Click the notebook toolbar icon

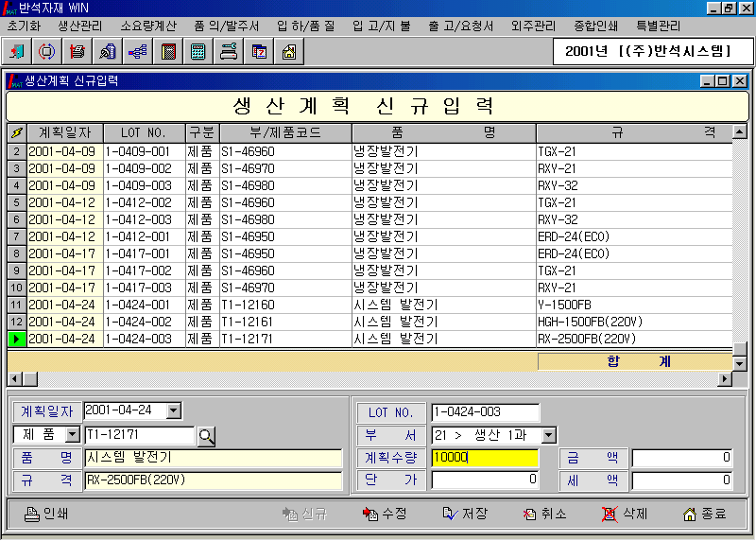point(167,52)
